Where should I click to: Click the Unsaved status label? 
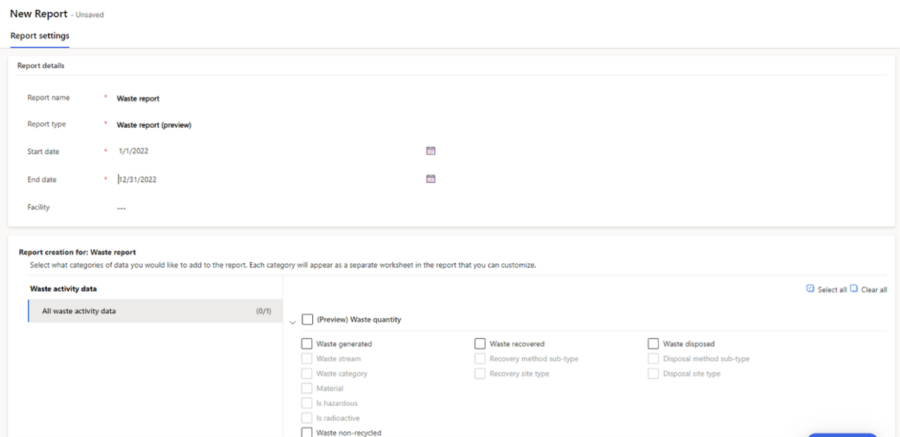coord(90,15)
